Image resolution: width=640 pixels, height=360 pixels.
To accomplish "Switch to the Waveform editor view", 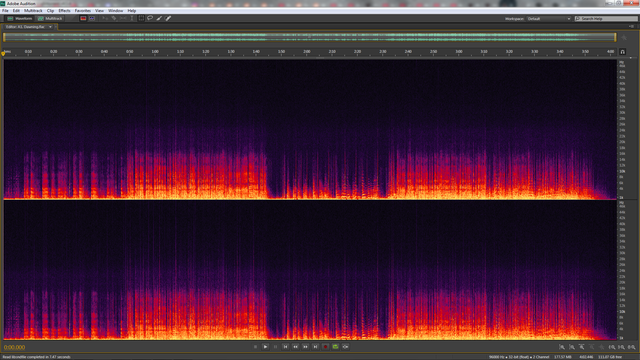I will click(19, 18).
